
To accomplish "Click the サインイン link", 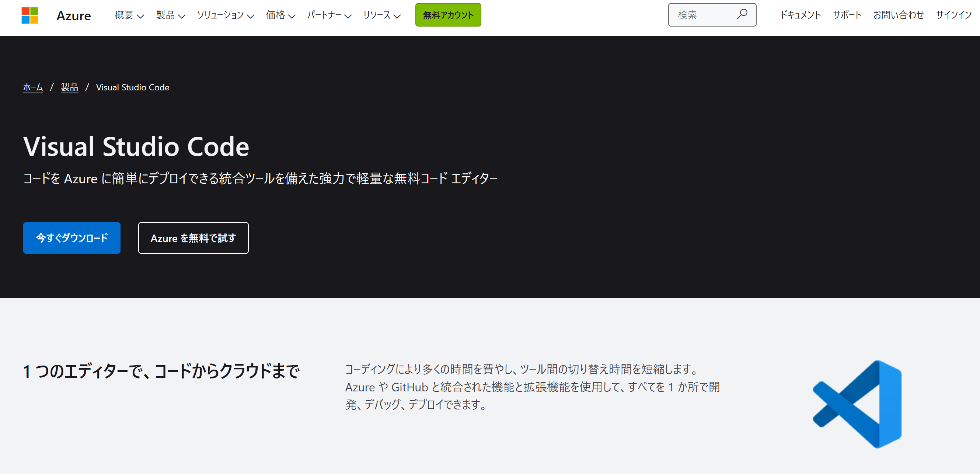I will [x=953, y=15].
